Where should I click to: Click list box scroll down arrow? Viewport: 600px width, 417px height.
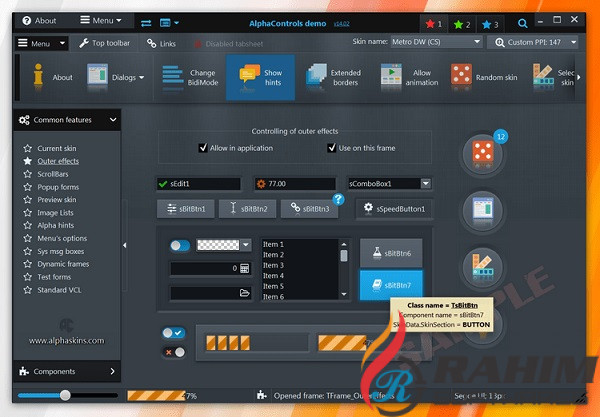[344, 294]
